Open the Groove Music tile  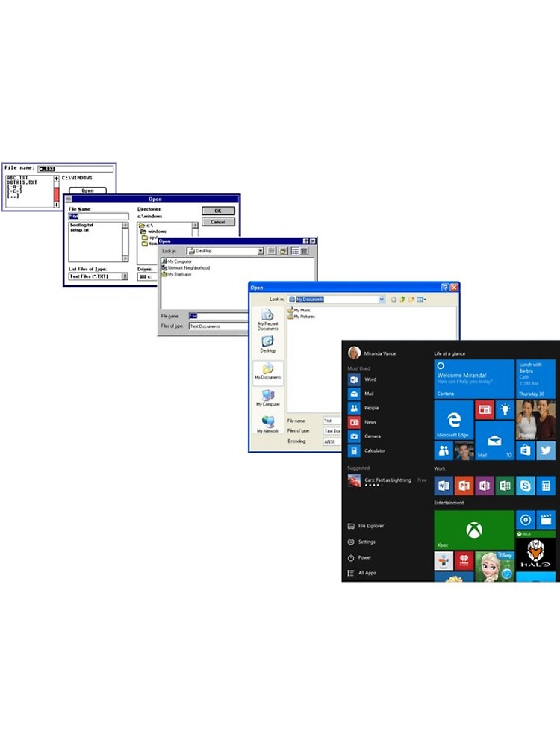point(525,520)
